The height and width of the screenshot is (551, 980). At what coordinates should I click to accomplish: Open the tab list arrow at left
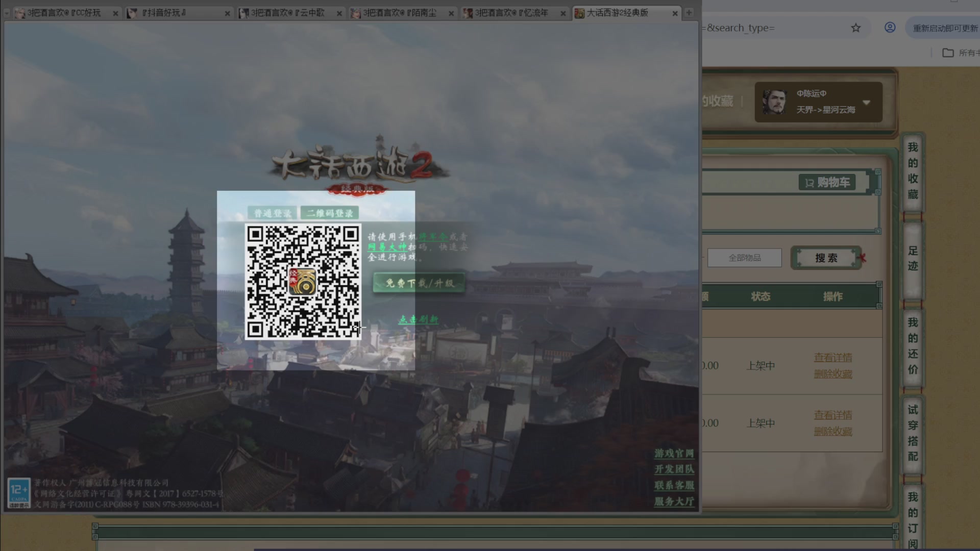point(7,13)
